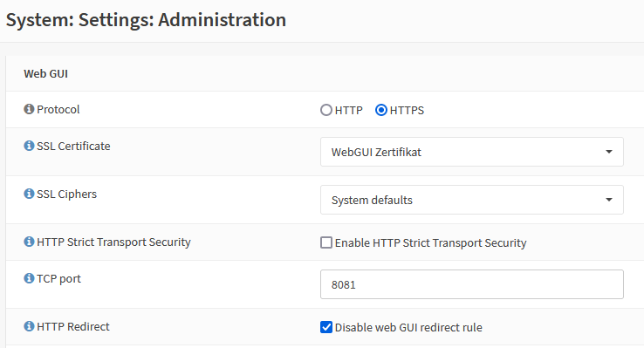
Task: Click the Disable web GUI redirect rule label
Action: pos(408,327)
